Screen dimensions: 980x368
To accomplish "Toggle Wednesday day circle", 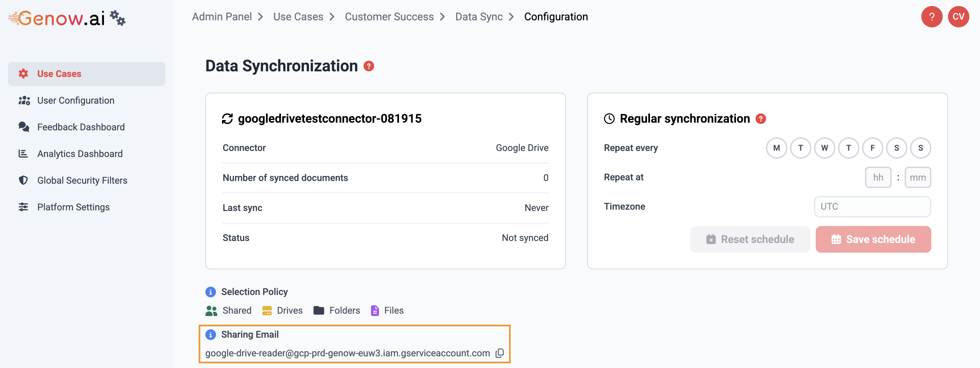I will pos(824,148).
